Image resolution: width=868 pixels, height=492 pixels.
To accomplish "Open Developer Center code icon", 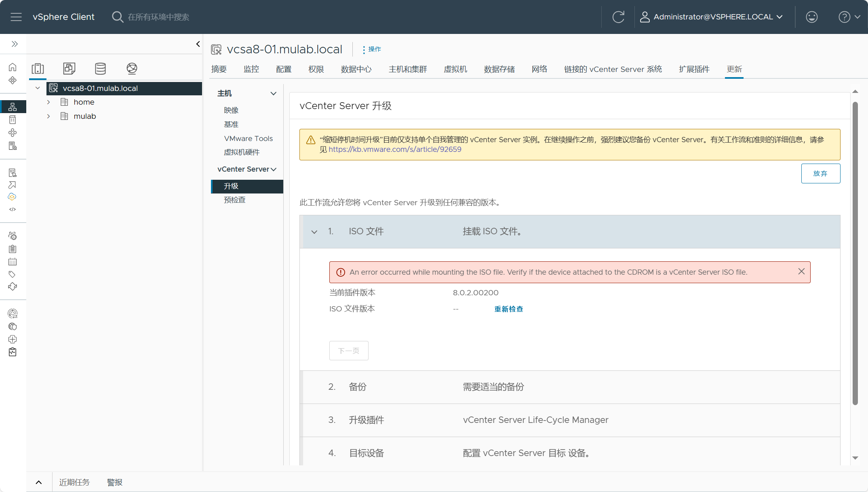I will click(13, 209).
